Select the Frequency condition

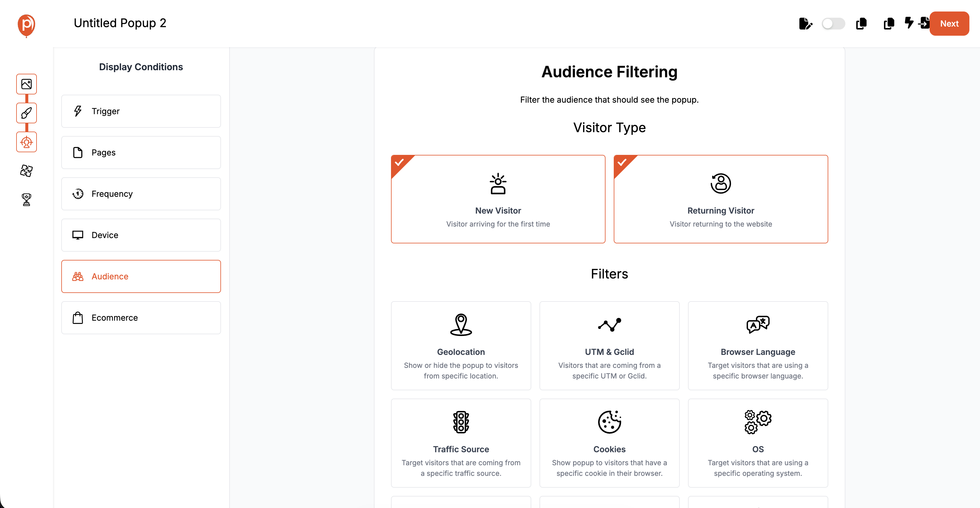click(141, 194)
